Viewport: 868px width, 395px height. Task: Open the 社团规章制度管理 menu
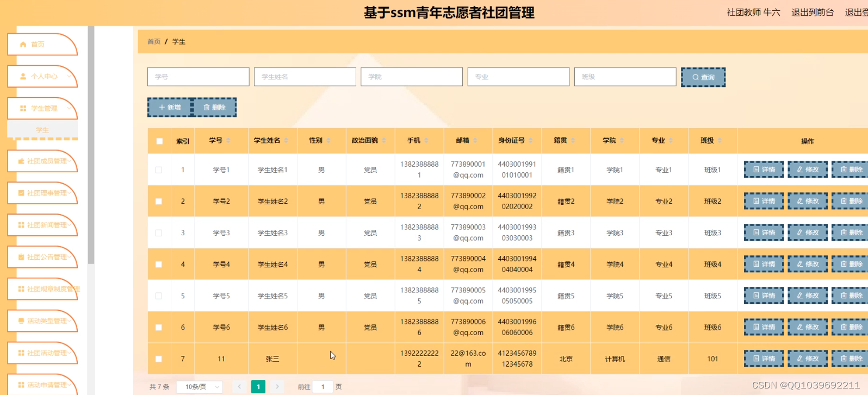click(x=42, y=289)
